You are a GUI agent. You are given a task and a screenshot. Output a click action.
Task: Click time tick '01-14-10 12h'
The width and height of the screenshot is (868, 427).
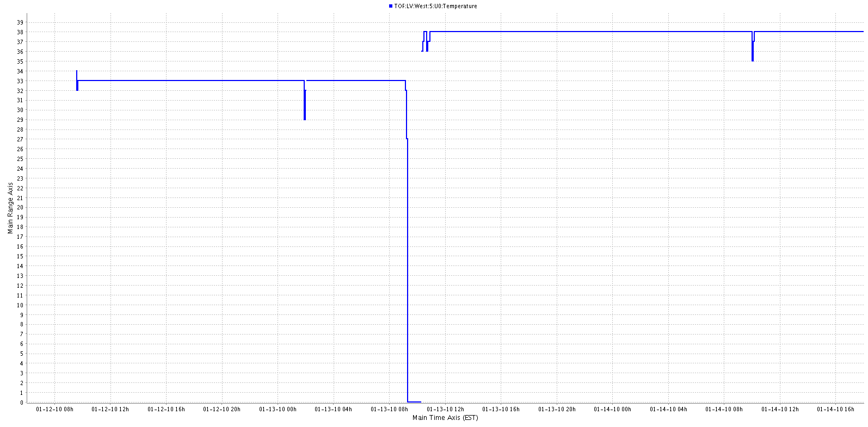click(x=780, y=409)
